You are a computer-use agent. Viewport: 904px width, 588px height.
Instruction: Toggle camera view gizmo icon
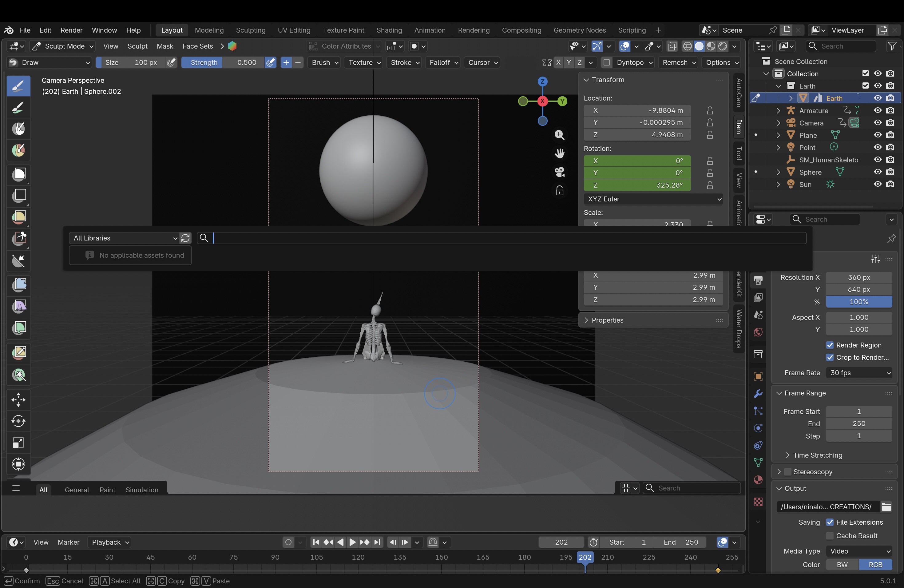click(x=559, y=172)
